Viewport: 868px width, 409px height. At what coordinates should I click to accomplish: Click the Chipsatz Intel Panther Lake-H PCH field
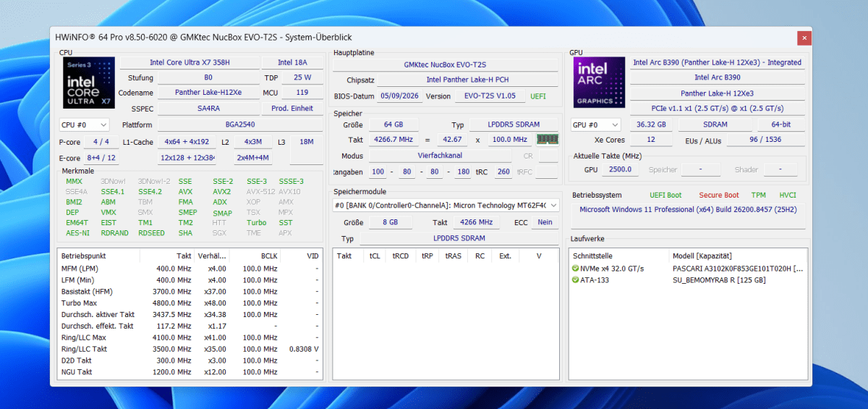tap(468, 80)
